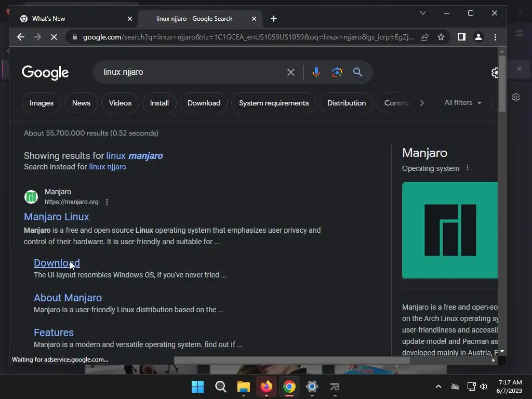Filter results by News

81,103
